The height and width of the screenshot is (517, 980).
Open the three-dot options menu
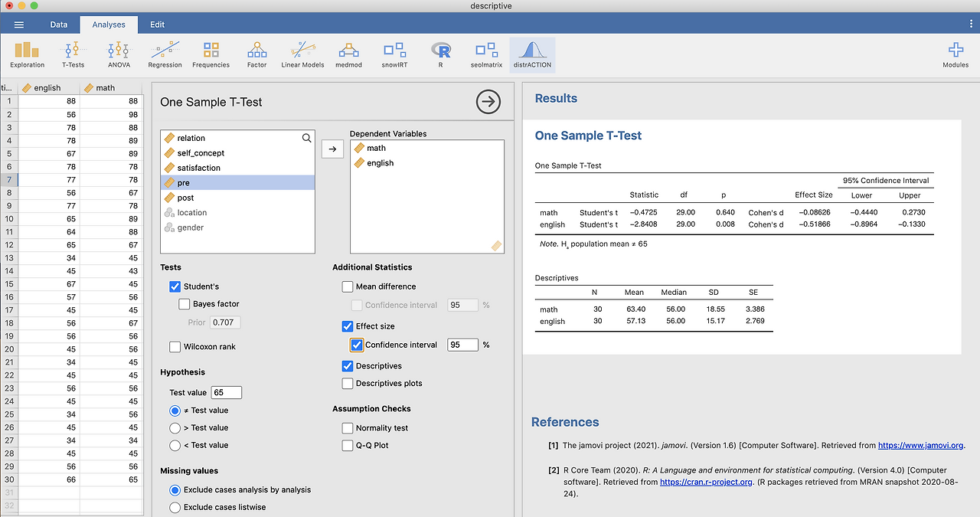point(971,25)
